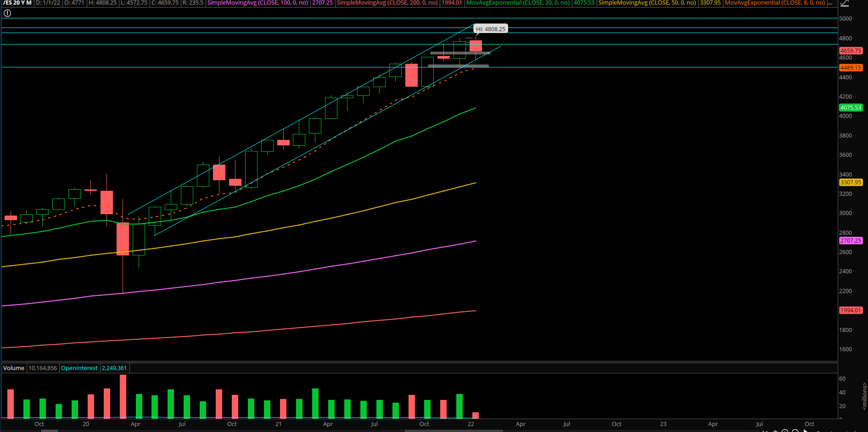Select the SimpleMovingAvg (CLOSE, 100, 0, no) study label

(258, 3)
